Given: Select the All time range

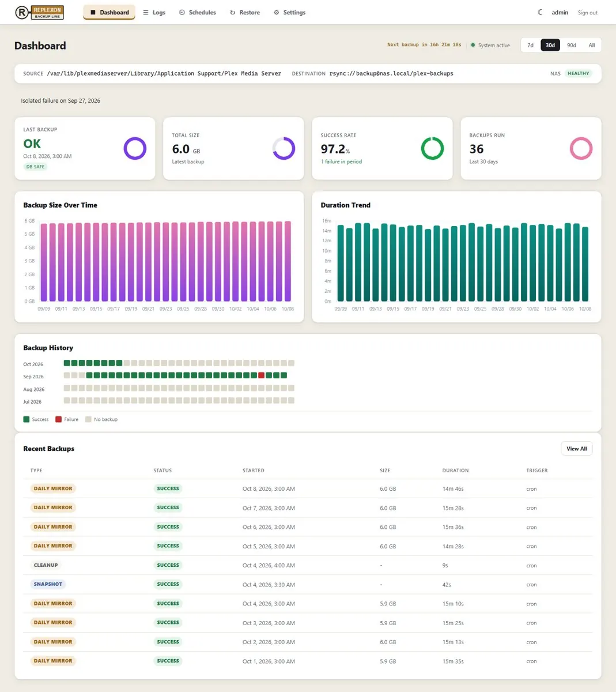Looking at the screenshot, I should (x=592, y=45).
